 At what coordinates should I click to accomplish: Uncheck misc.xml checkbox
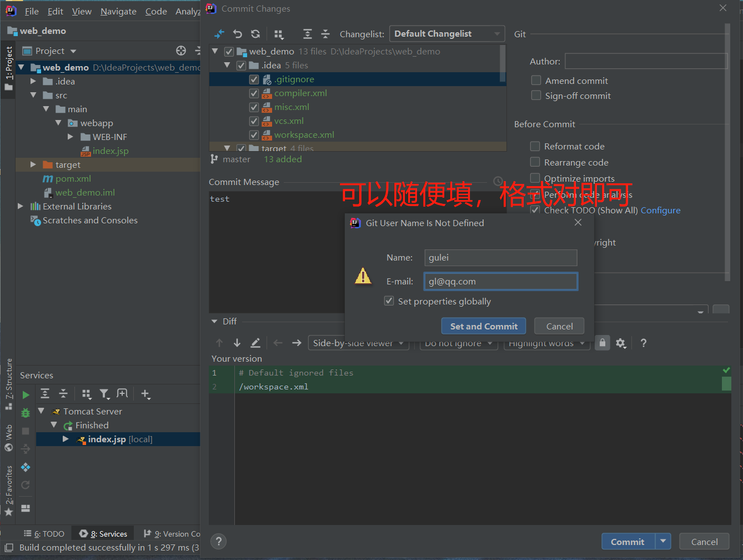254,107
